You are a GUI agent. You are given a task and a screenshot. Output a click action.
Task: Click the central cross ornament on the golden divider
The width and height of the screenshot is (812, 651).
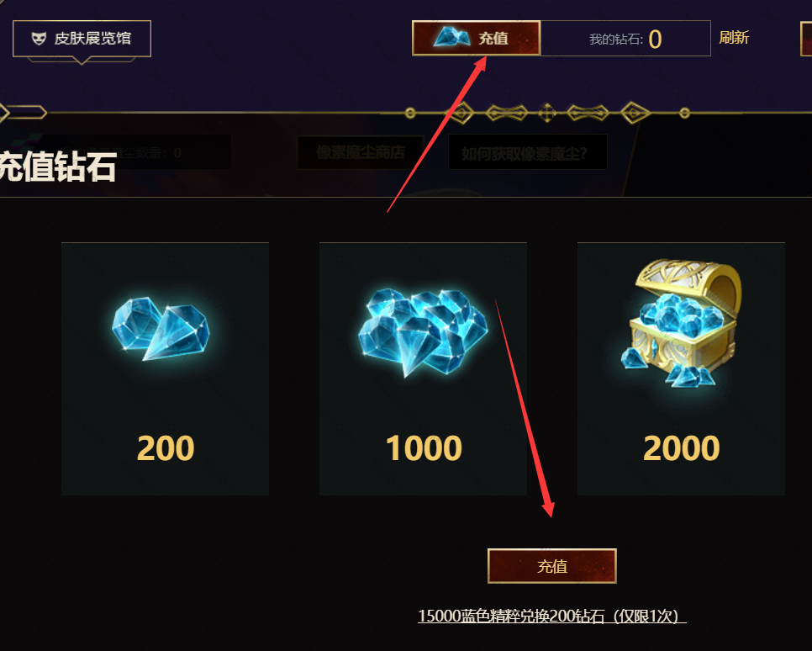tap(547, 113)
